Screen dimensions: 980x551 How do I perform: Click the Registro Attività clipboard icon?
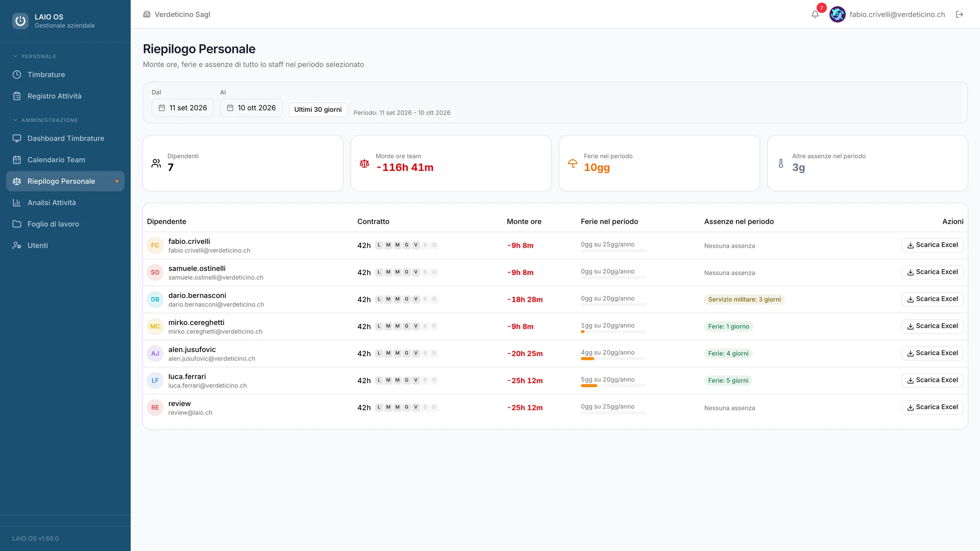coord(17,96)
